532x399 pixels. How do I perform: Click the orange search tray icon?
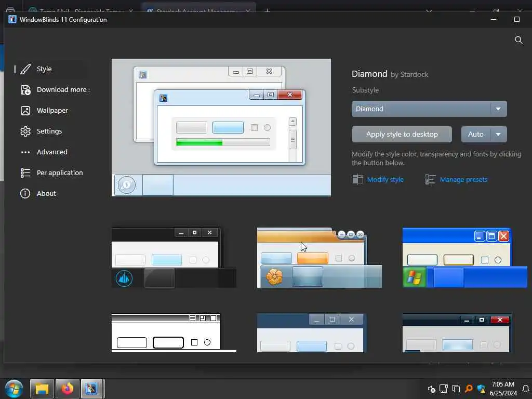coord(469,389)
